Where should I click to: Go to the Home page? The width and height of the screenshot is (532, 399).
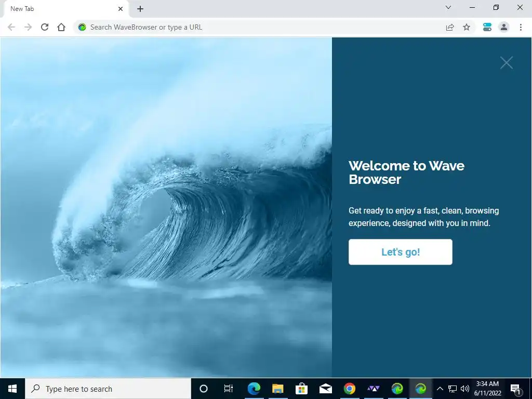click(x=61, y=27)
